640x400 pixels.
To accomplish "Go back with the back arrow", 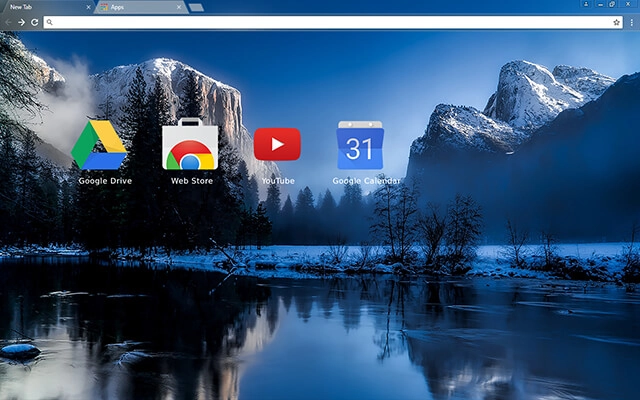I will [x=8, y=22].
